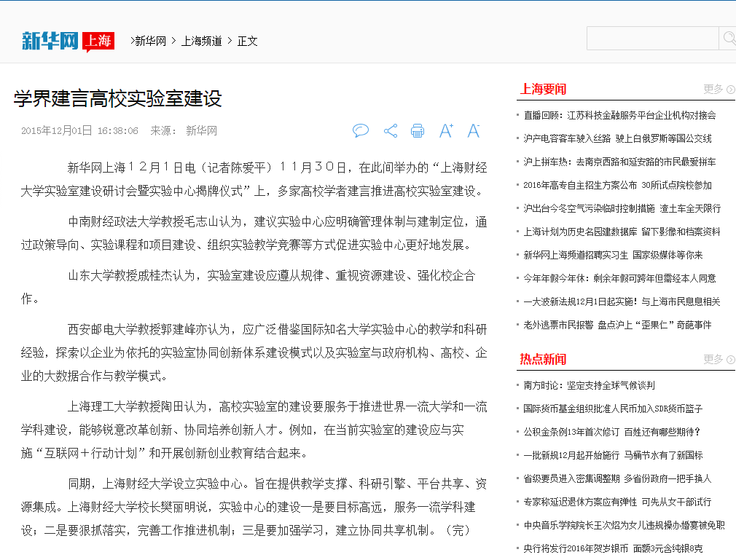Image resolution: width=736 pixels, height=560 pixels.
Task: Open 南方时论：坚定支持全球气候谈判 link
Action: [x=589, y=385]
